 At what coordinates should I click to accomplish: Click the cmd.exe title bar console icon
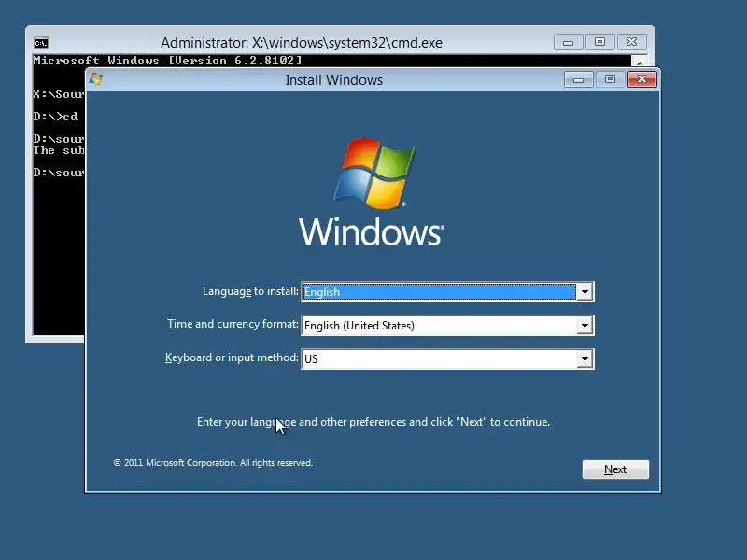[x=41, y=43]
